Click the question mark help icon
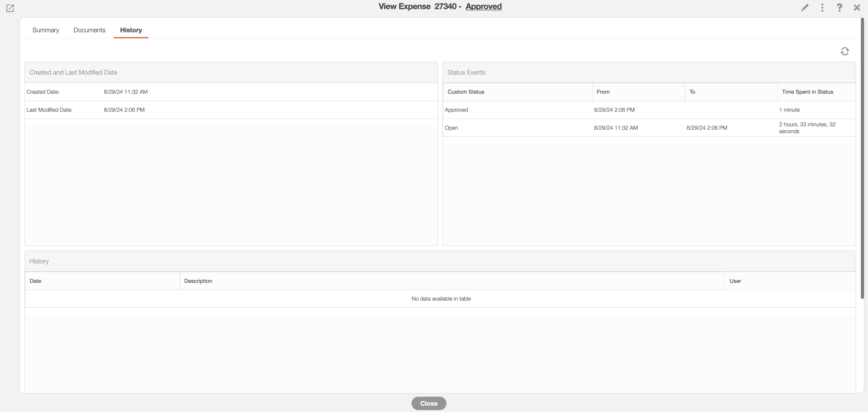The height and width of the screenshot is (412, 868). (839, 7)
